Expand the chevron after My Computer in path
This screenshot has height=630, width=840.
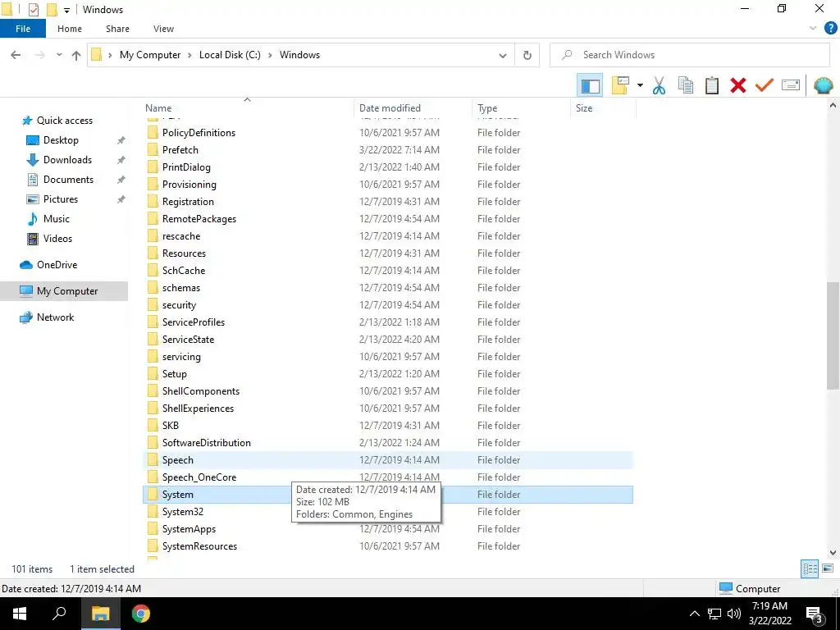pos(189,55)
